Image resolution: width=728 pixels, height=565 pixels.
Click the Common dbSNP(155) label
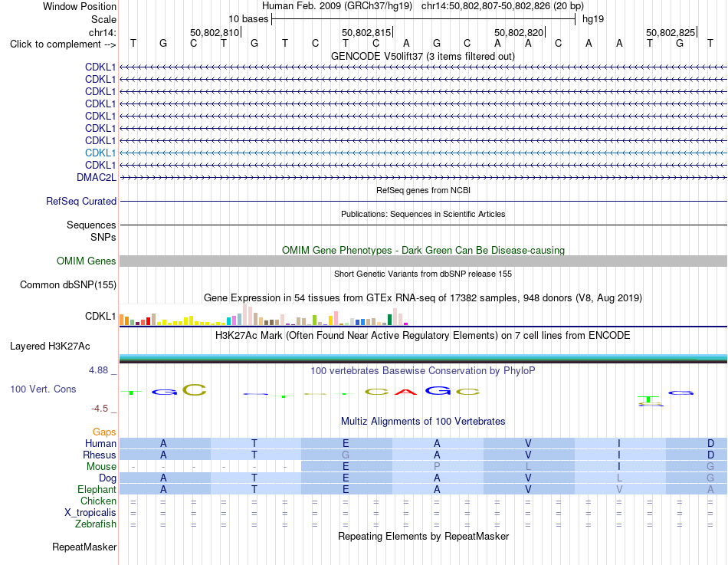point(68,285)
